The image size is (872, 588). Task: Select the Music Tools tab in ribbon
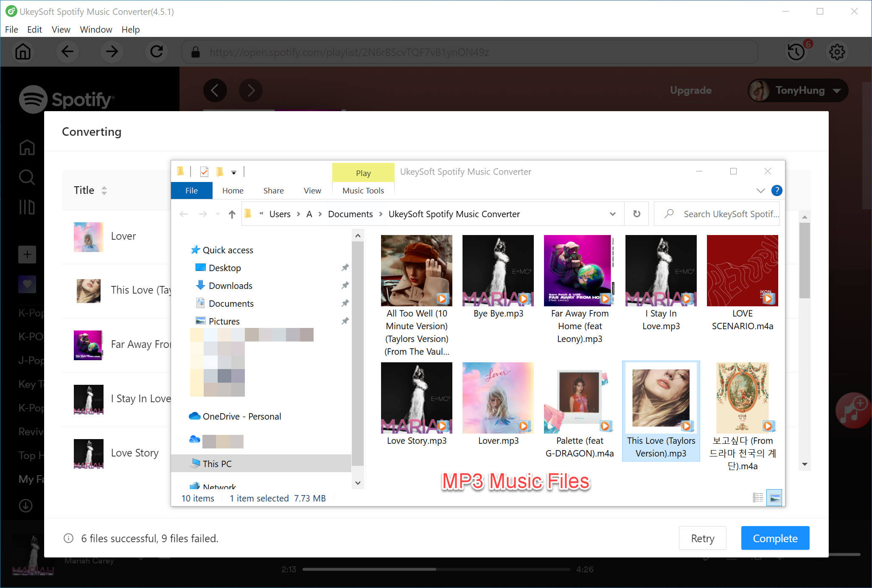point(363,191)
